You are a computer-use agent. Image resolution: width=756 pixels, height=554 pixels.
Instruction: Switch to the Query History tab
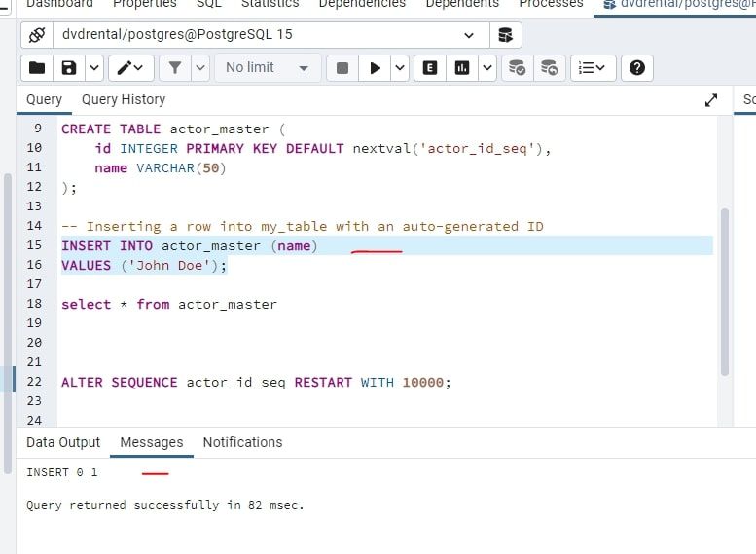pyautogui.click(x=124, y=99)
